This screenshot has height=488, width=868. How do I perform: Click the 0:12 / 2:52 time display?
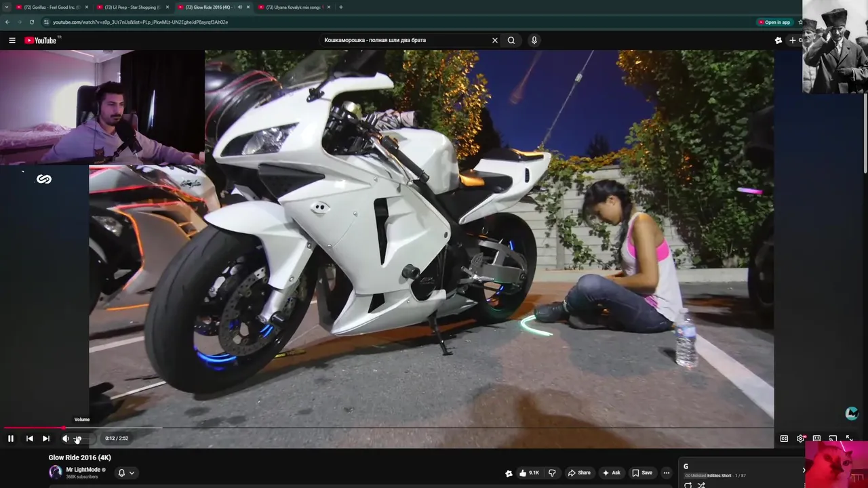pyautogui.click(x=117, y=439)
